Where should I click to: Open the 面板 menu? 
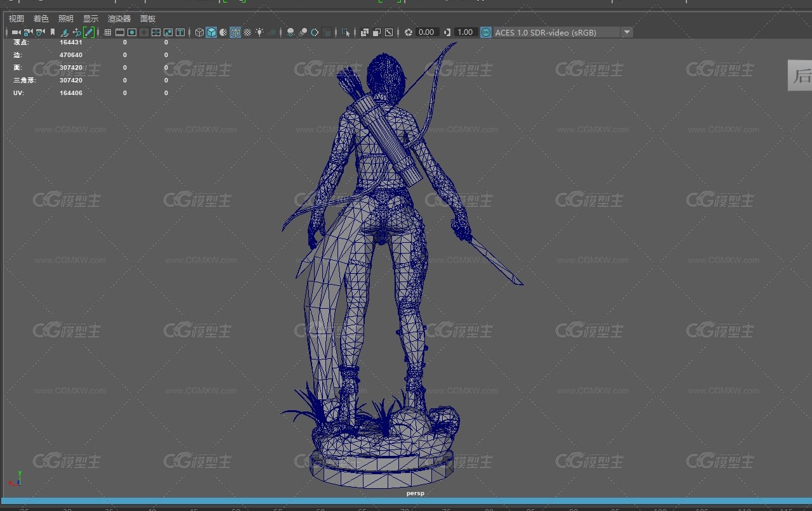point(148,19)
